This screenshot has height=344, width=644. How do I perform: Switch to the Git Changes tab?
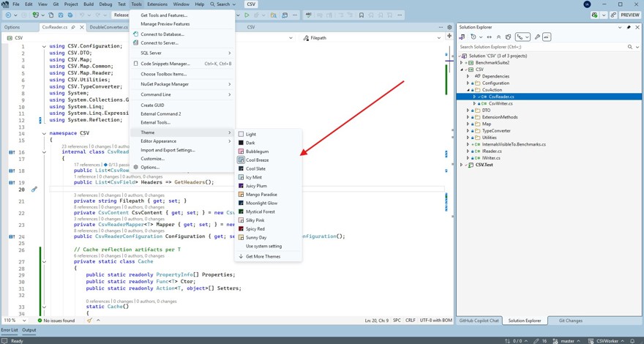click(570, 321)
